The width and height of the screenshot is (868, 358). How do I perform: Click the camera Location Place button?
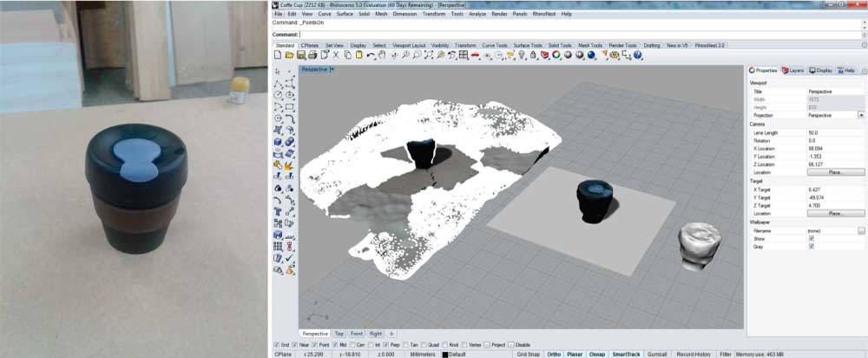pyautogui.click(x=836, y=172)
